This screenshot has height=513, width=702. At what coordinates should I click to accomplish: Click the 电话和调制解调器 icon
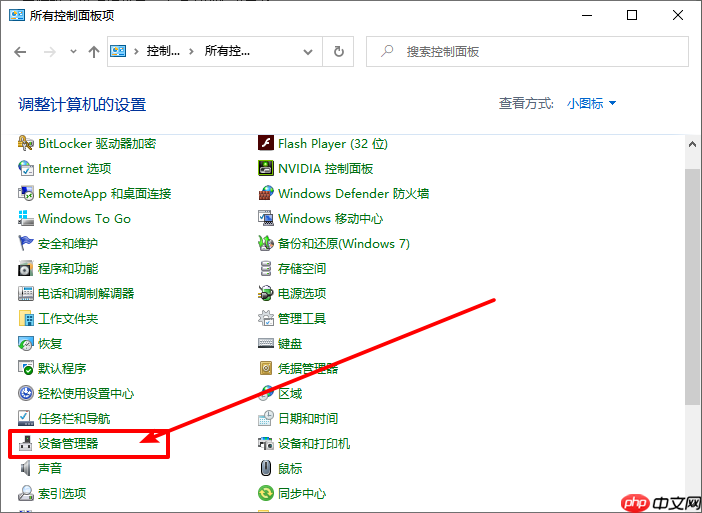tap(26, 294)
